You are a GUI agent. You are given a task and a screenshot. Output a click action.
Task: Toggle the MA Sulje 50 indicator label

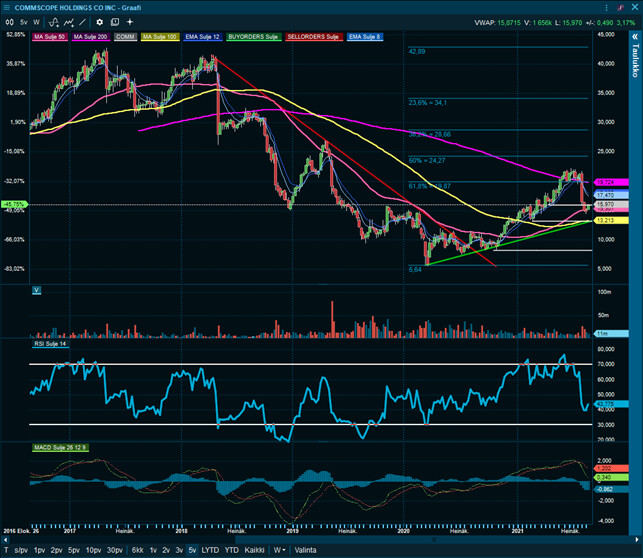[49, 36]
